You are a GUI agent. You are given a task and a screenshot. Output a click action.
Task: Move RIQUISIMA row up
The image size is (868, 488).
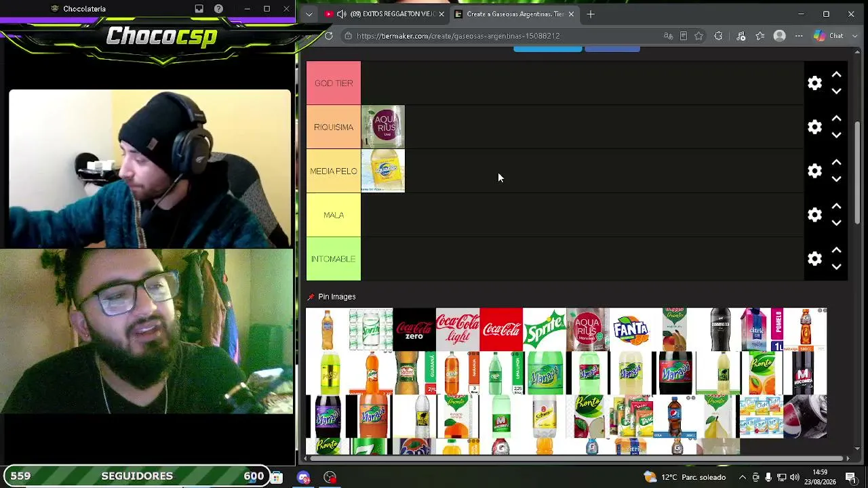pos(837,119)
